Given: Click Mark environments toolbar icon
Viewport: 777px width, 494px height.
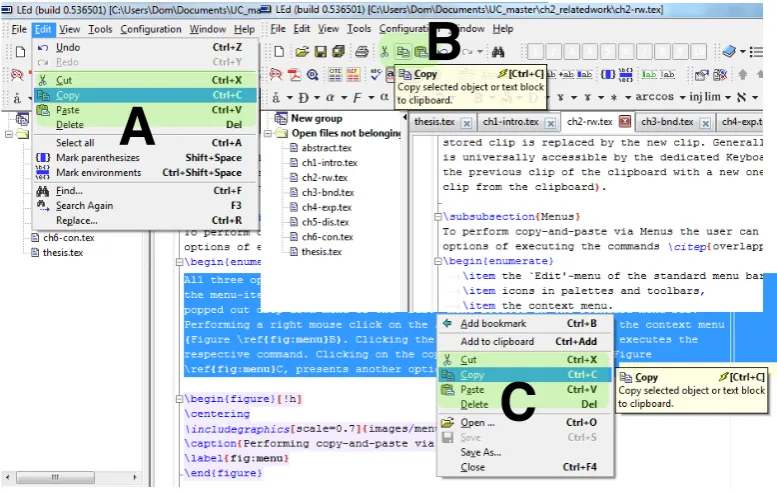Looking at the screenshot, I should (625, 75).
